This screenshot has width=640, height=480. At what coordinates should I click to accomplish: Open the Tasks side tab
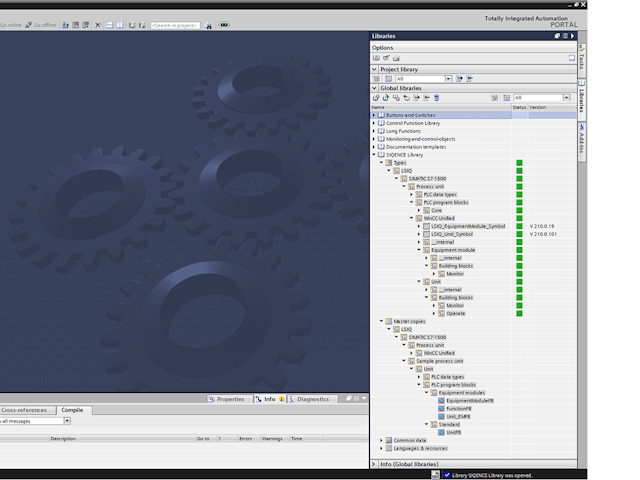[582, 61]
